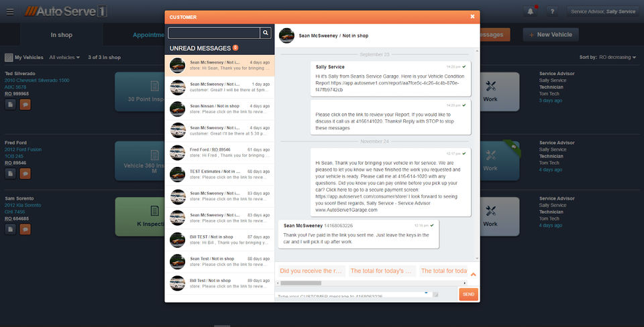Open Fred Ford's document icon

pos(10,174)
